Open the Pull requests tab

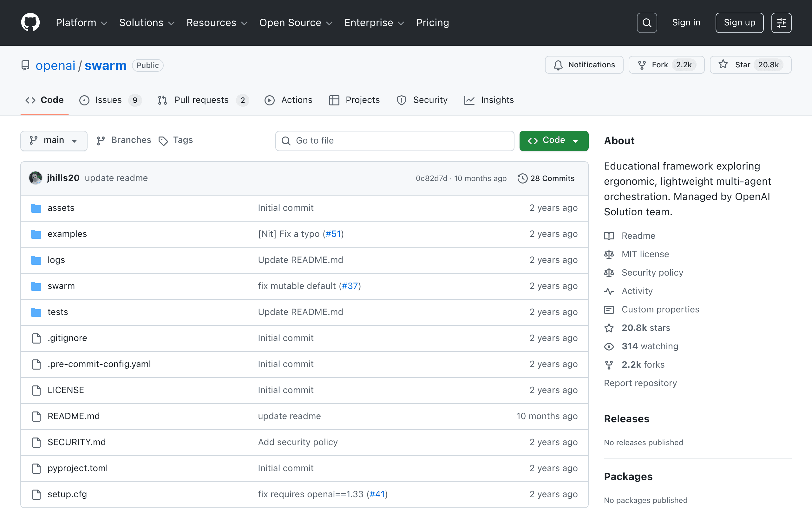[x=203, y=100]
